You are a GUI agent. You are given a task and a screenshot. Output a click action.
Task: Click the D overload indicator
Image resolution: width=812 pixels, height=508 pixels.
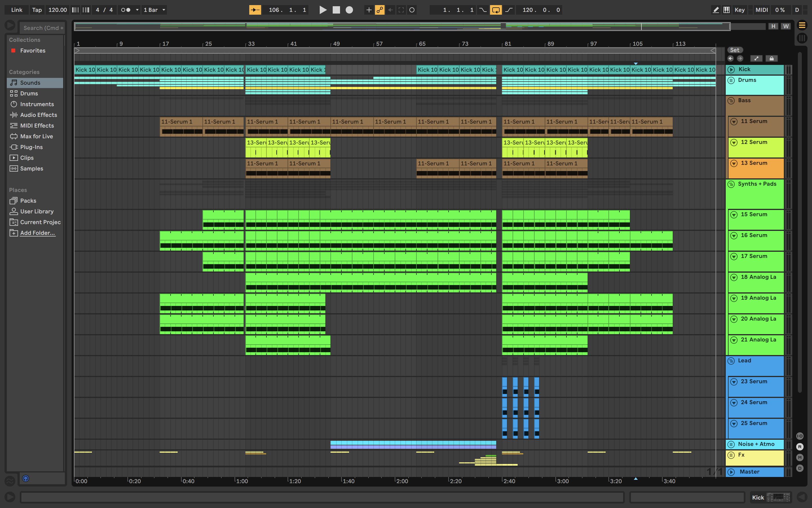797,10
